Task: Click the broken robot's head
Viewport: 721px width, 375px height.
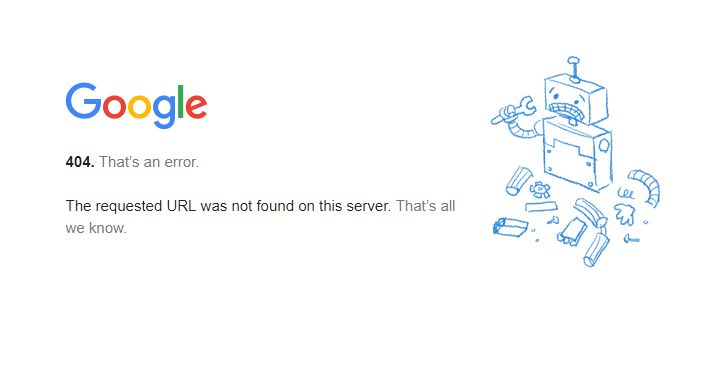Action: coord(576,101)
